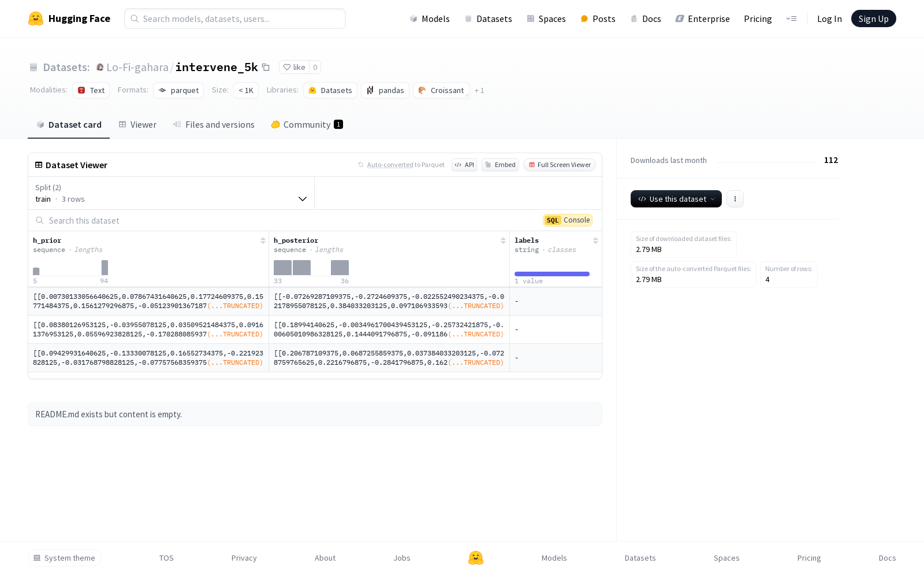This screenshot has height=578, width=924.
Task: Open the navigation more-options menu icon
Action: (791, 18)
